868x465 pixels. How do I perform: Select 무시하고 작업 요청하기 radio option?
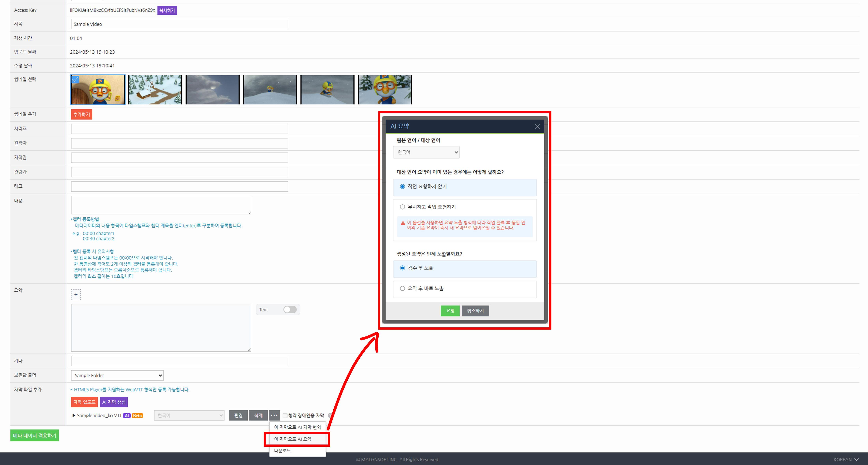point(402,207)
